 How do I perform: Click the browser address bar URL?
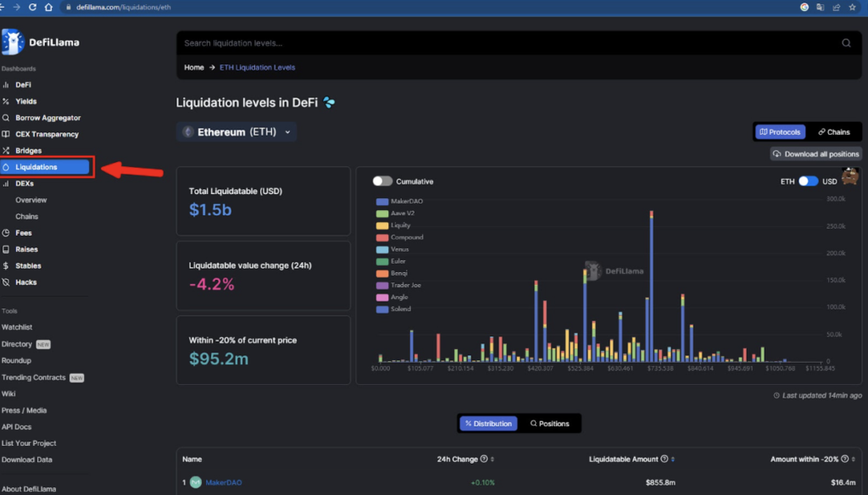(124, 7)
